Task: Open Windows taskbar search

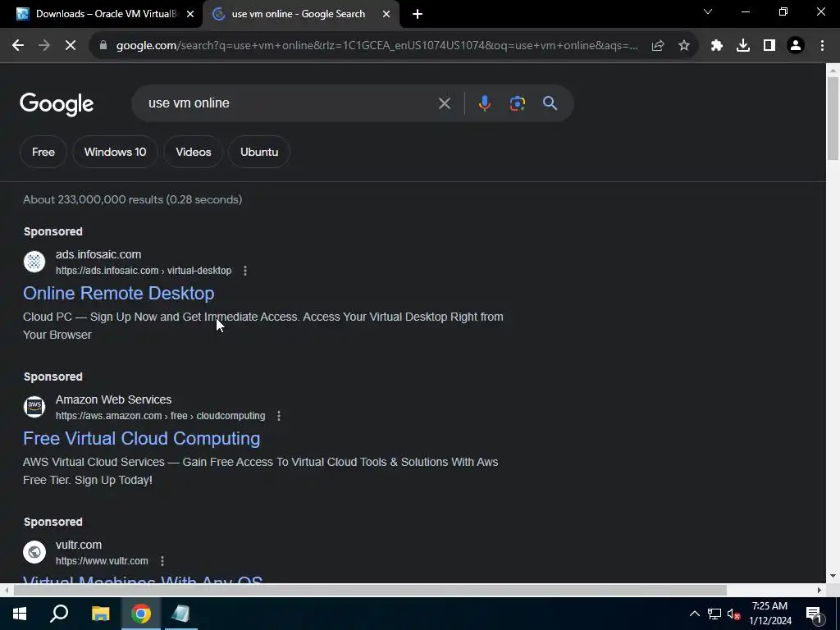Action: click(59, 614)
